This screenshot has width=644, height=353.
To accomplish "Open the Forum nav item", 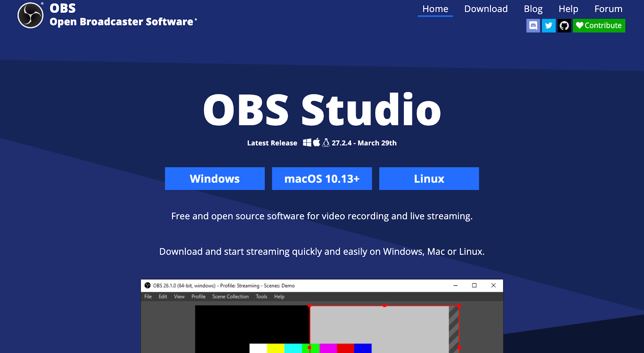I will [608, 9].
